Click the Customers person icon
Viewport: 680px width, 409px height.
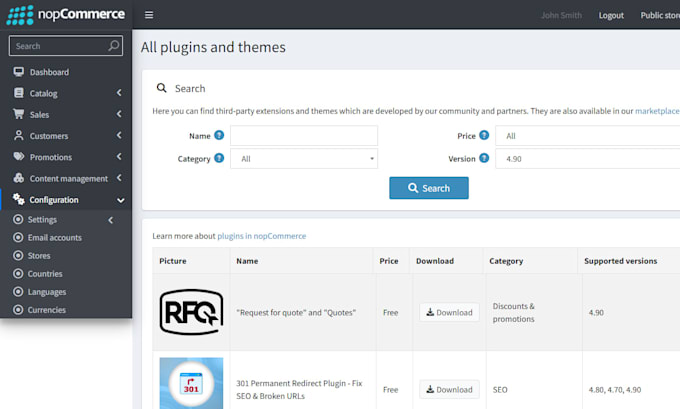(x=19, y=135)
